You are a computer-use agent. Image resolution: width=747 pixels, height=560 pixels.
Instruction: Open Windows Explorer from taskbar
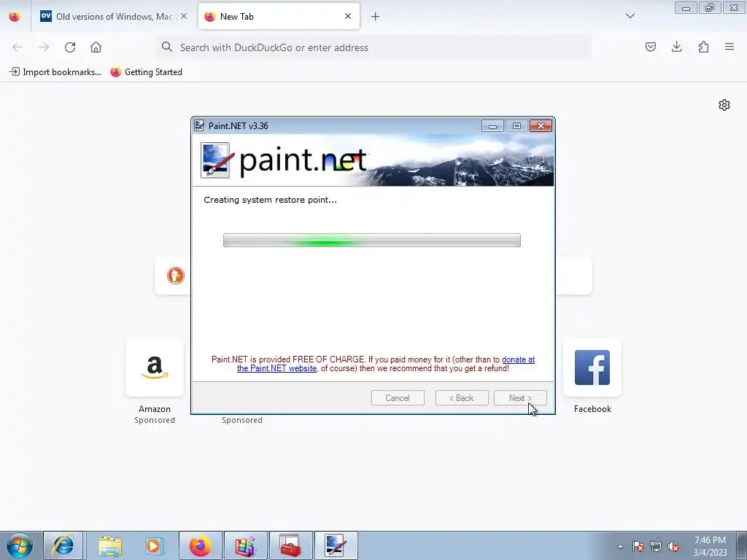[110, 545]
